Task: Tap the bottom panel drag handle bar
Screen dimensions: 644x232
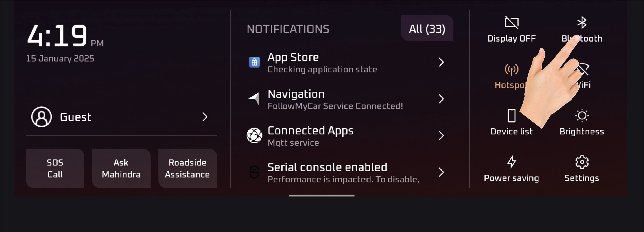Action: [x=321, y=195]
